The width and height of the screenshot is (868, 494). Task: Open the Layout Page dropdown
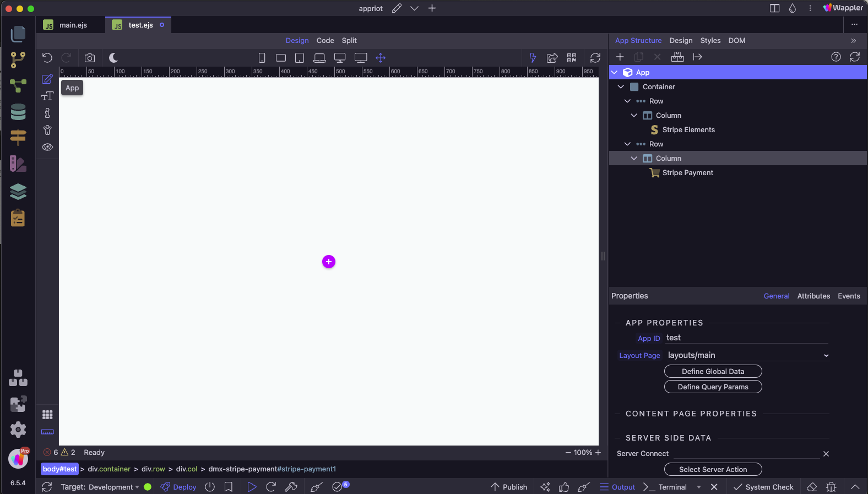pos(748,355)
